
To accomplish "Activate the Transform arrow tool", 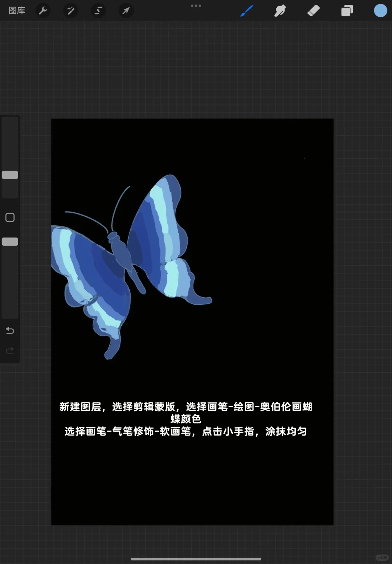I will [126, 11].
